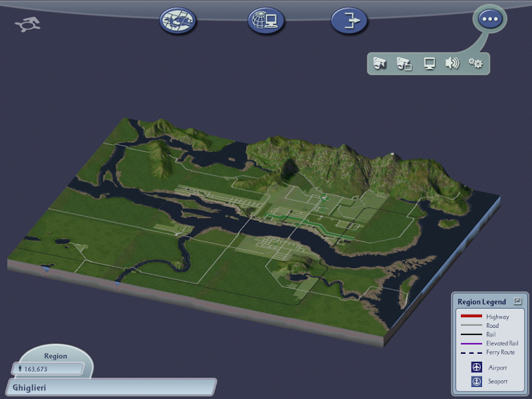Open the camera album icon

(404, 63)
